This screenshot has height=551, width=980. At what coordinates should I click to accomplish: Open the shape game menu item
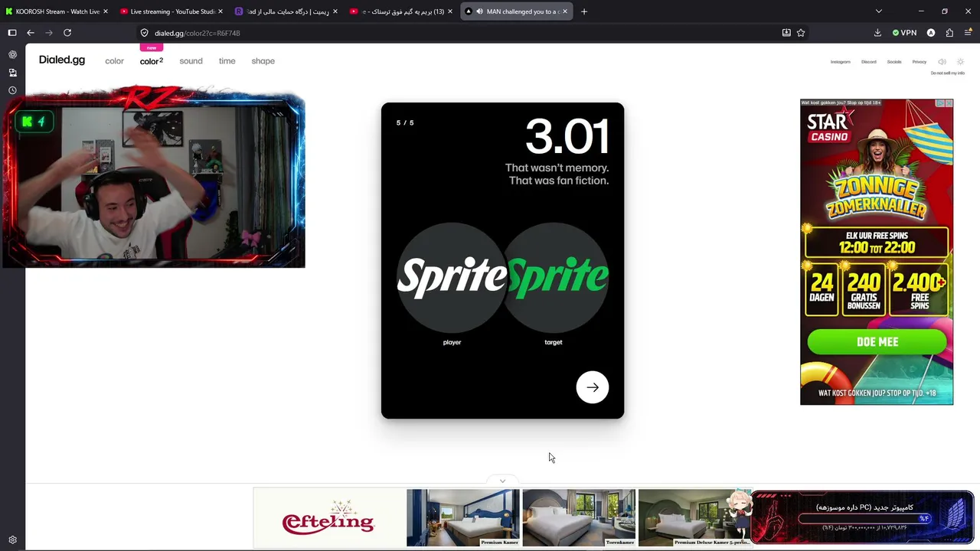tap(263, 61)
